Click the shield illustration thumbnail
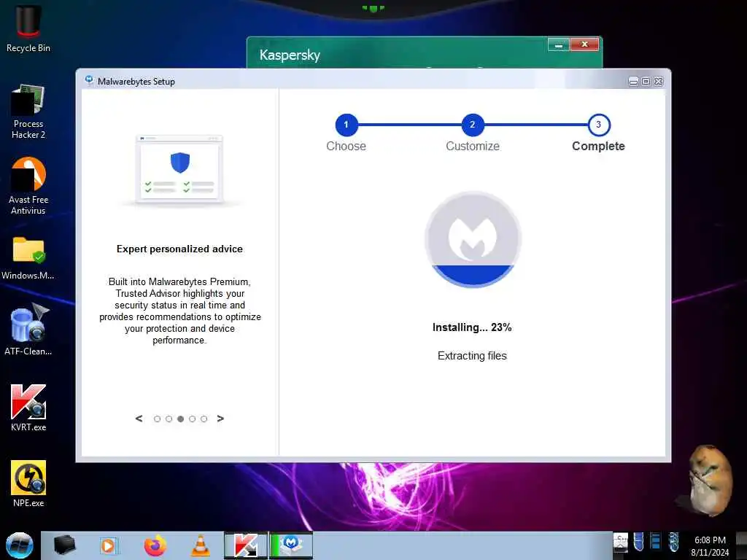 pos(179,169)
